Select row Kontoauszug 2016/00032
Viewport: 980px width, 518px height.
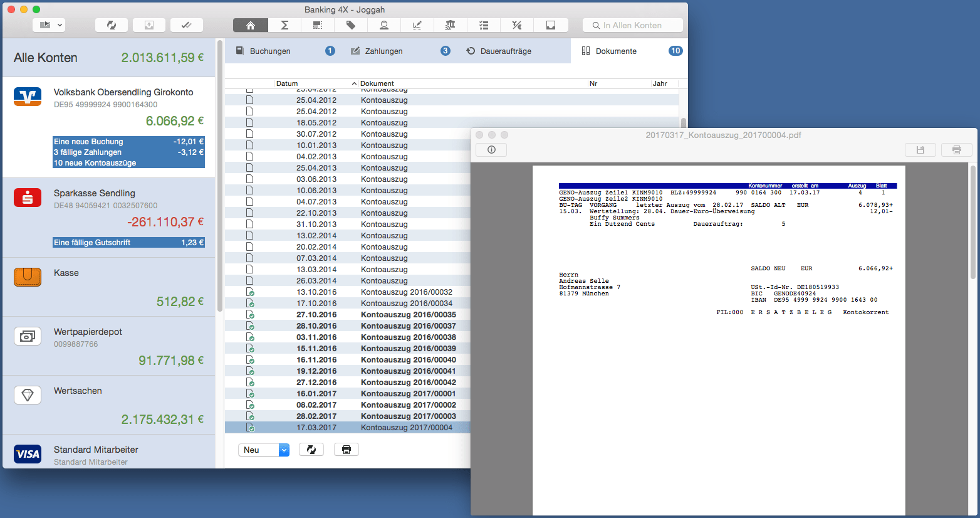(348, 292)
